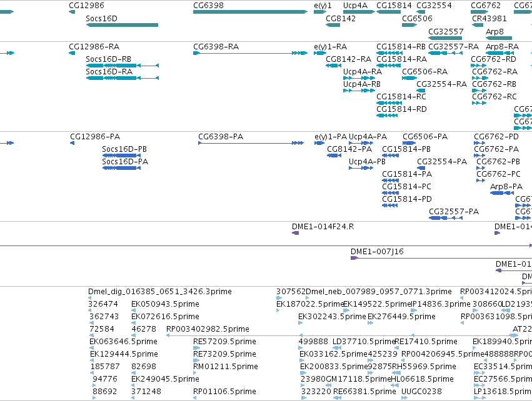Open the RP004206945.5prime EST label
532x401 pixels.
click(x=443, y=354)
